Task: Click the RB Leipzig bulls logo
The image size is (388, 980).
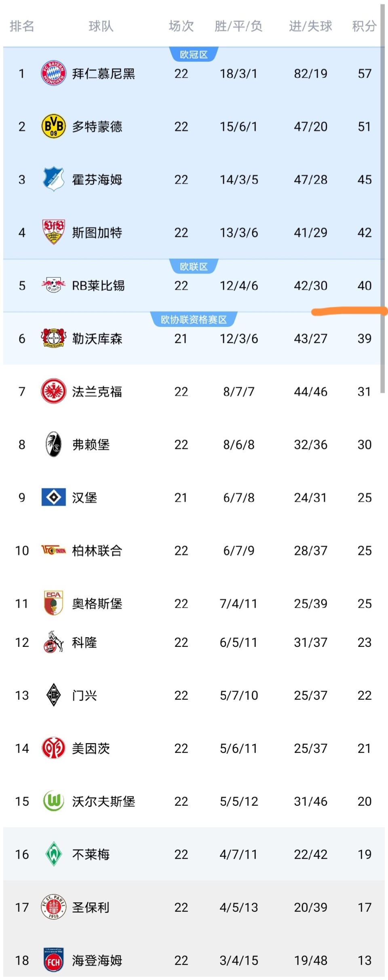Action: (53, 285)
